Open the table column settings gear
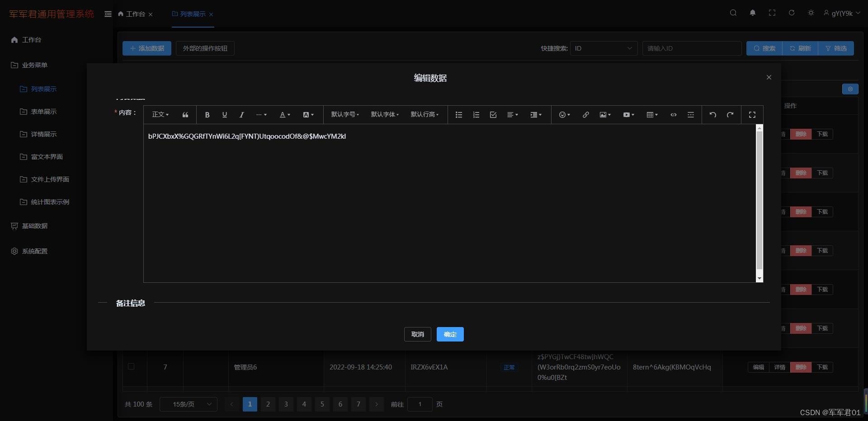The image size is (868, 421). point(850,89)
